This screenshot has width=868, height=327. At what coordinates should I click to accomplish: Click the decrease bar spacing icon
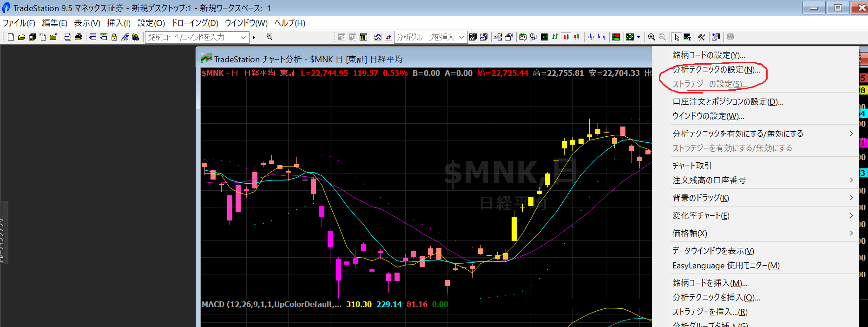591,37
